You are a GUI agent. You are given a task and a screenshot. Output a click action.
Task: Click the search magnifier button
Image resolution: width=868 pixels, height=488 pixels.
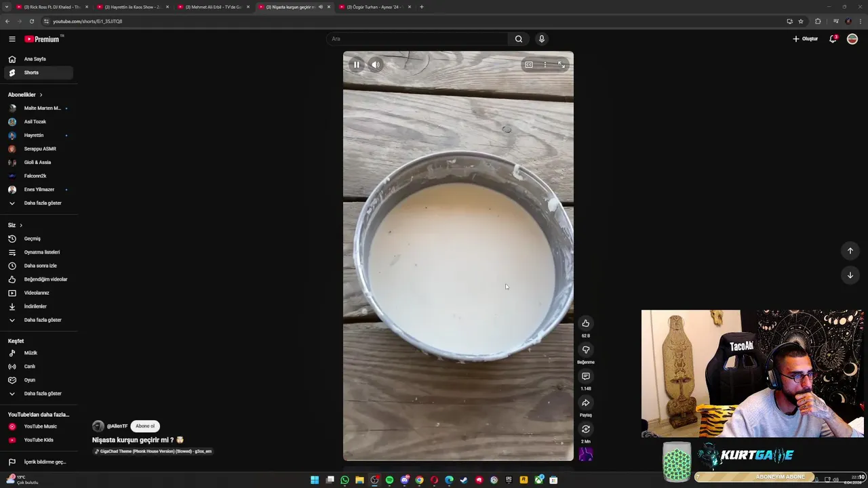pyautogui.click(x=519, y=39)
